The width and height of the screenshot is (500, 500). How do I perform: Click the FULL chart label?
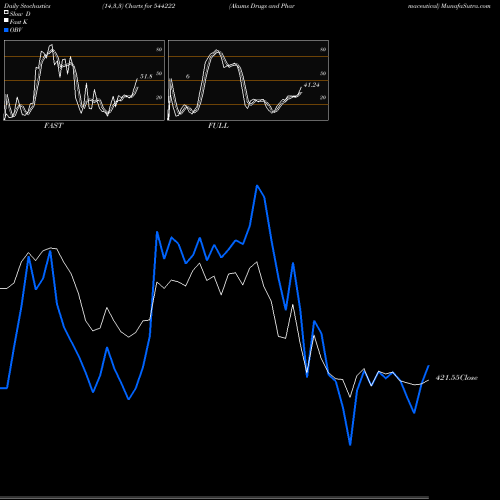point(218,126)
